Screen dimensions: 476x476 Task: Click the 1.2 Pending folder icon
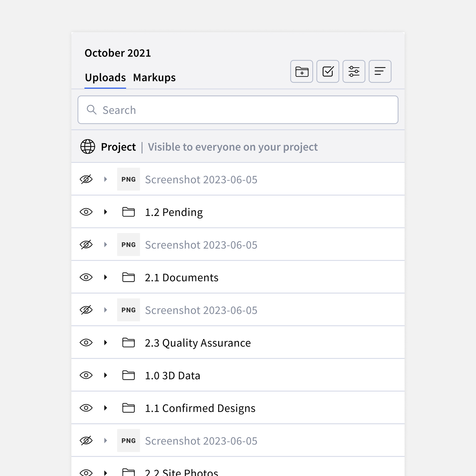pos(128,212)
